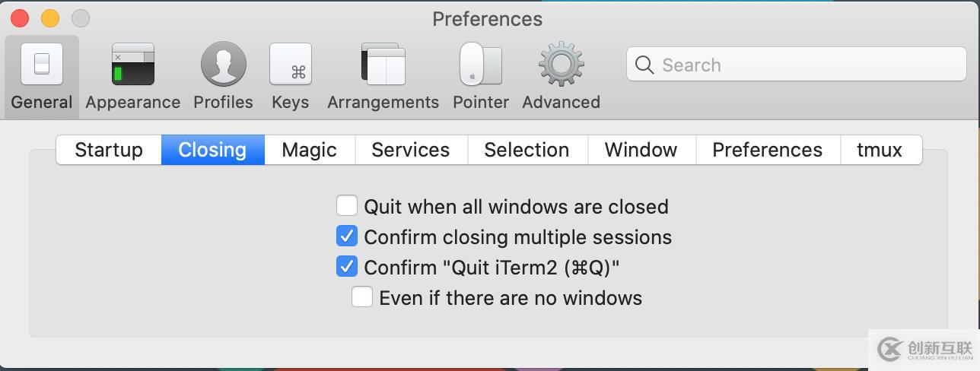The image size is (980, 371).
Task: Open the Appearance preferences icon
Action: (133, 65)
